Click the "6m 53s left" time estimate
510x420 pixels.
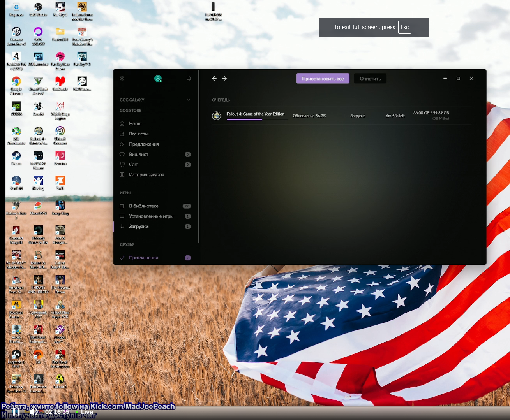pyautogui.click(x=395, y=116)
